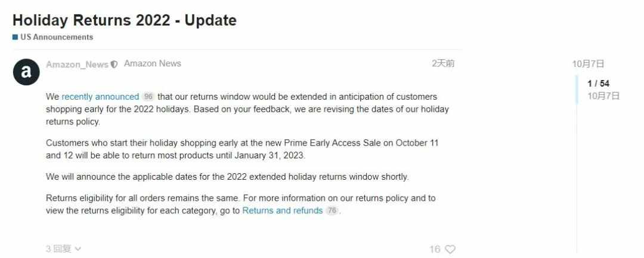This screenshot has width=644, height=258.
Task: Open the 'recently announced' link
Action: click(x=100, y=97)
